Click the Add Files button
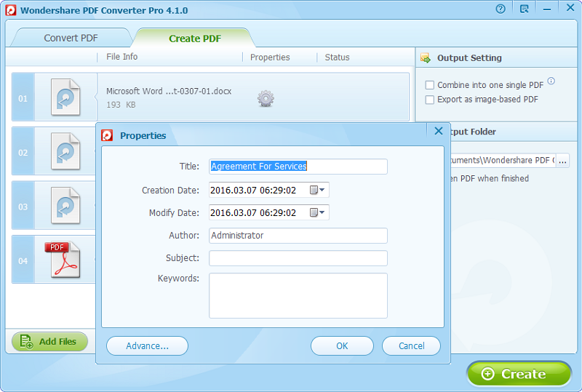The image size is (582, 392). (x=49, y=342)
